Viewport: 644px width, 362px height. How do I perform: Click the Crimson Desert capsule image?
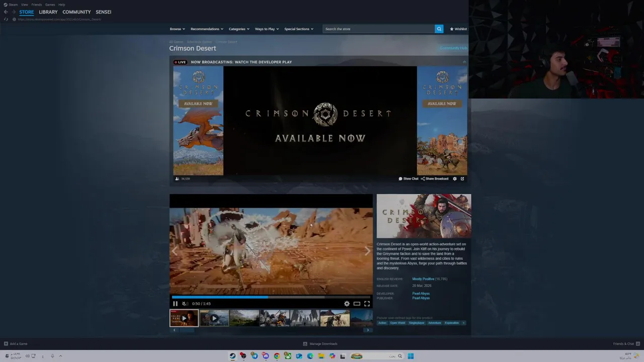pos(424,216)
